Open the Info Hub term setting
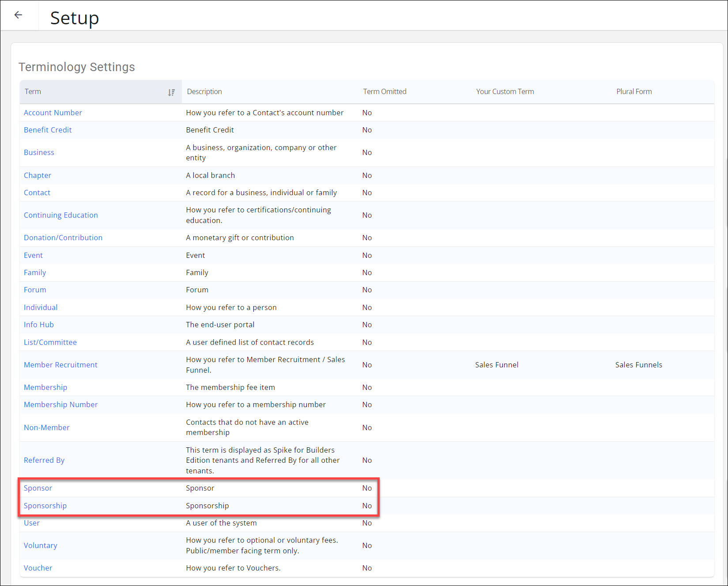 tap(38, 325)
